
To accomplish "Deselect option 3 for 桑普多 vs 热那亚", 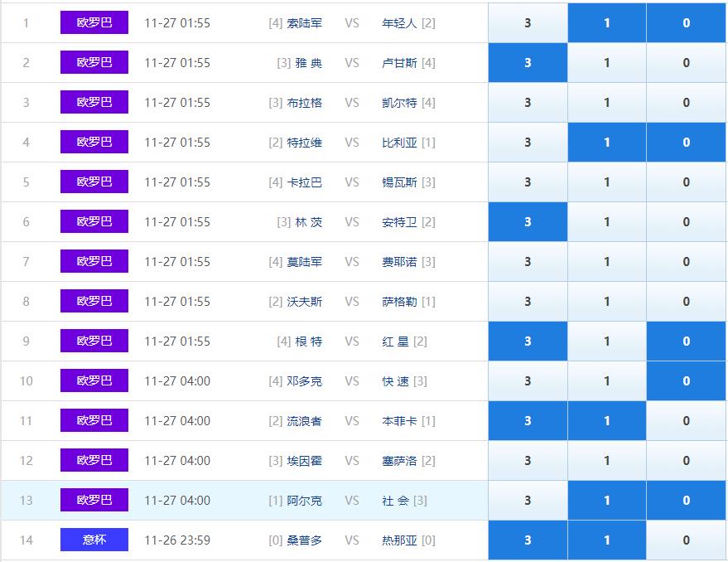I will (x=528, y=540).
